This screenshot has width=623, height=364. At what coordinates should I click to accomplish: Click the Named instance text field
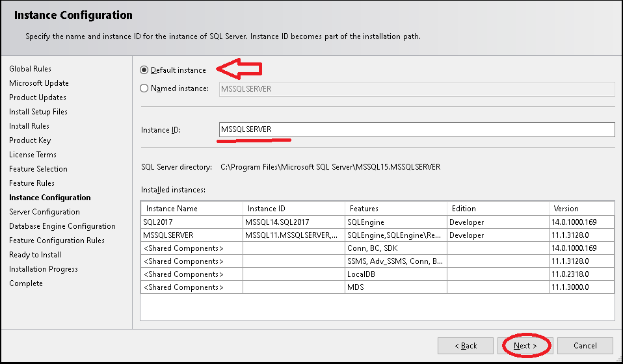pyautogui.click(x=417, y=89)
